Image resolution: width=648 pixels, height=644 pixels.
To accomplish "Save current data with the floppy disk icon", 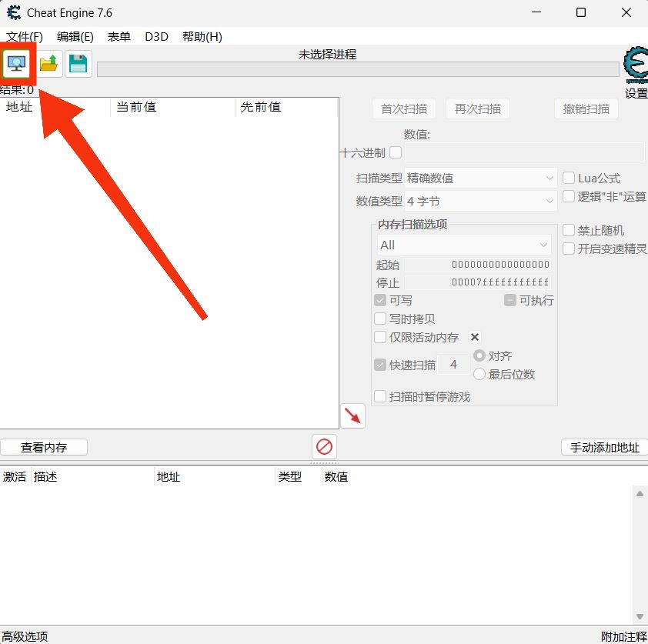I will pos(78,64).
